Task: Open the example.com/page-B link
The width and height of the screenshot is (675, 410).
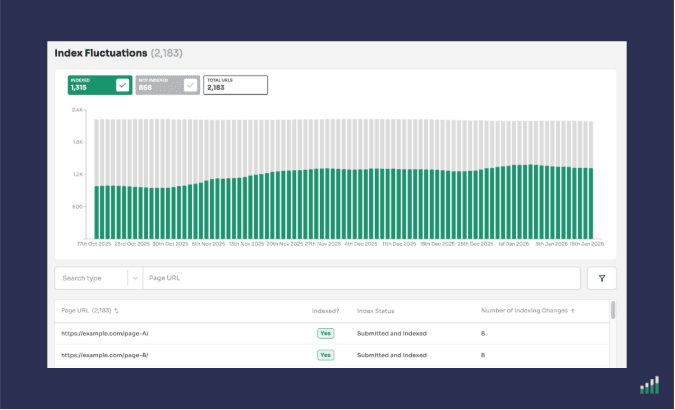Action: [x=105, y=355]
